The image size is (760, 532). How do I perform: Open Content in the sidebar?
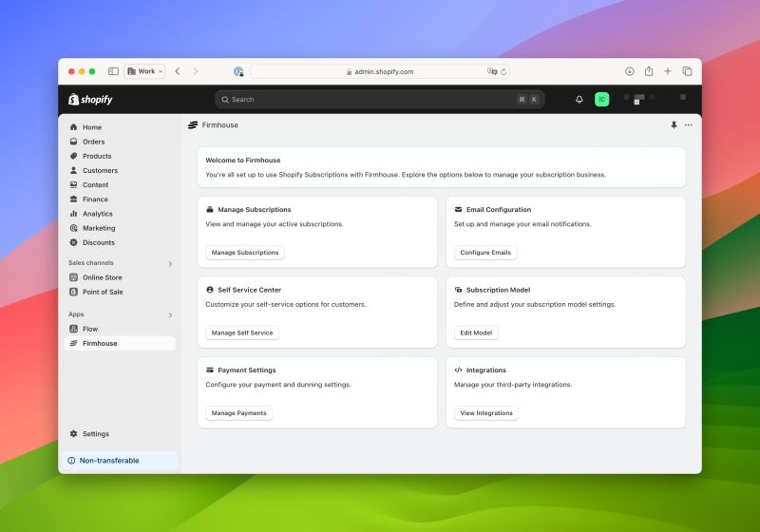click(120, 184)
